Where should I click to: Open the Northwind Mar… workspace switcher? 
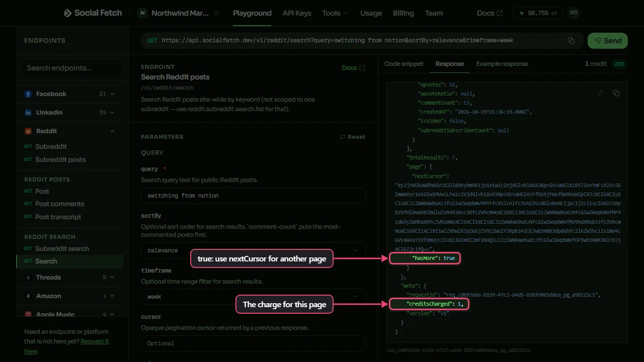tap(180, 13)
